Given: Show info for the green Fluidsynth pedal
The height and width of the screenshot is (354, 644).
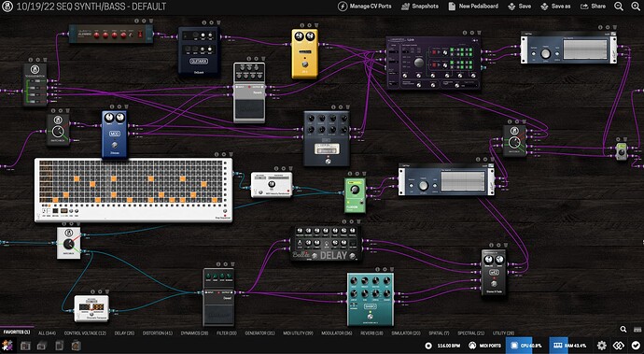Looking at the screenshot, I should pos(350,174).
